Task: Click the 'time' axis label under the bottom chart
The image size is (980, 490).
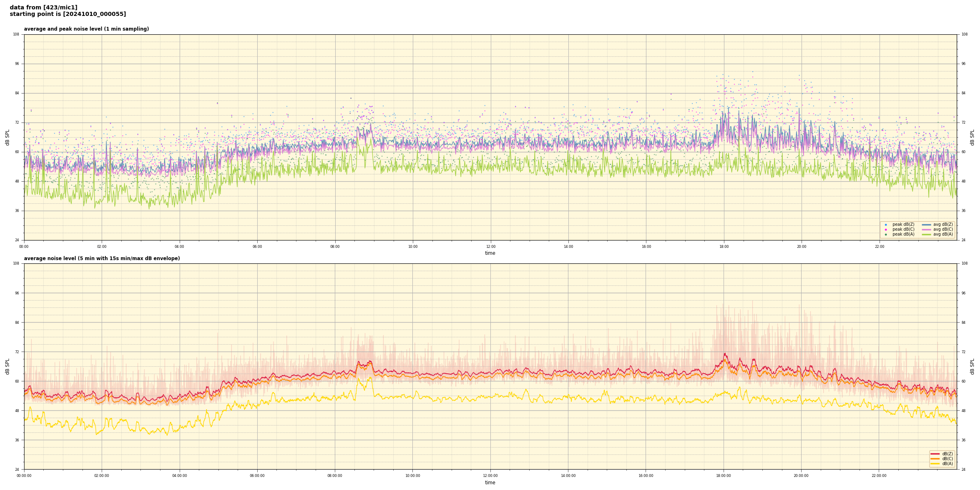Action: click(490, 483)
